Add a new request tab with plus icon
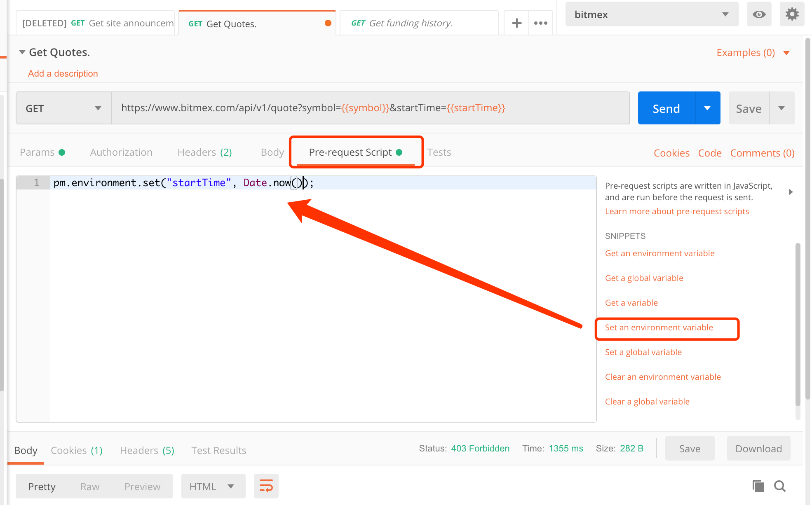 point(516,23)
